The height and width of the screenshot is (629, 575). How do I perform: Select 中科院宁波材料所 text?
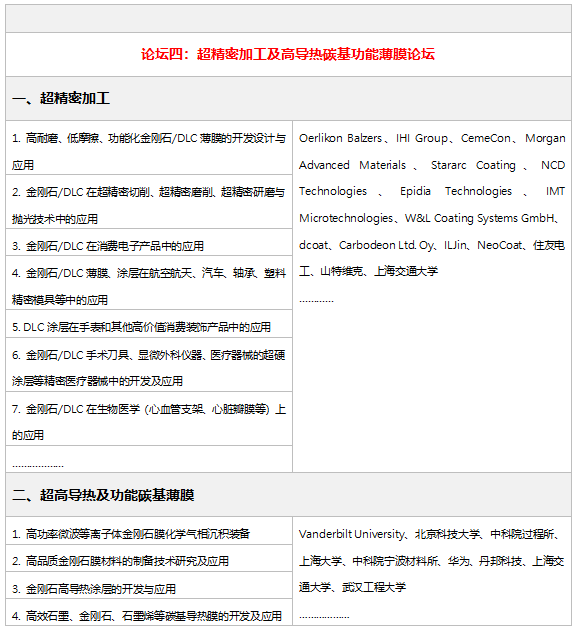coord(395,561)
